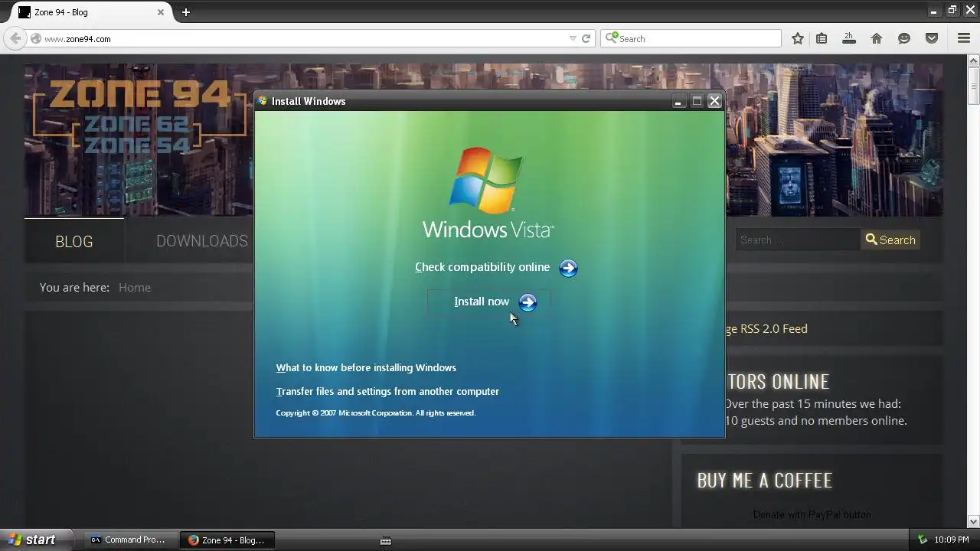Open the Windows start button
The image size is (980, 551).
tap(36, 540)
